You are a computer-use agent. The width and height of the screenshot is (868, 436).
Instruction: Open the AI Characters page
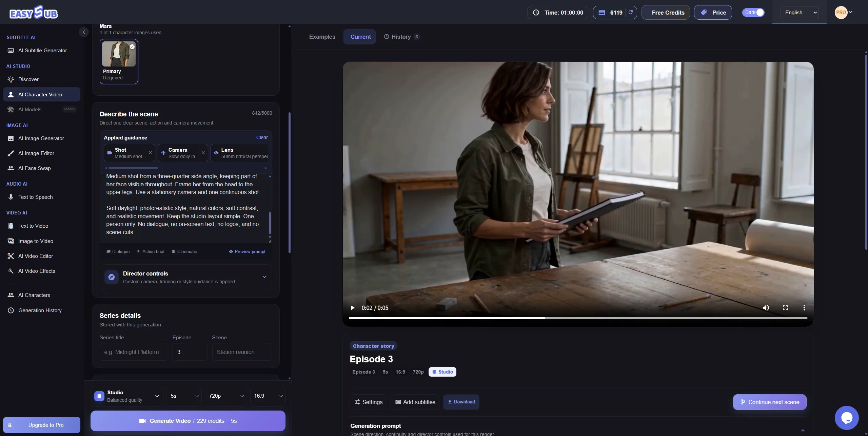tap(42, 295)
